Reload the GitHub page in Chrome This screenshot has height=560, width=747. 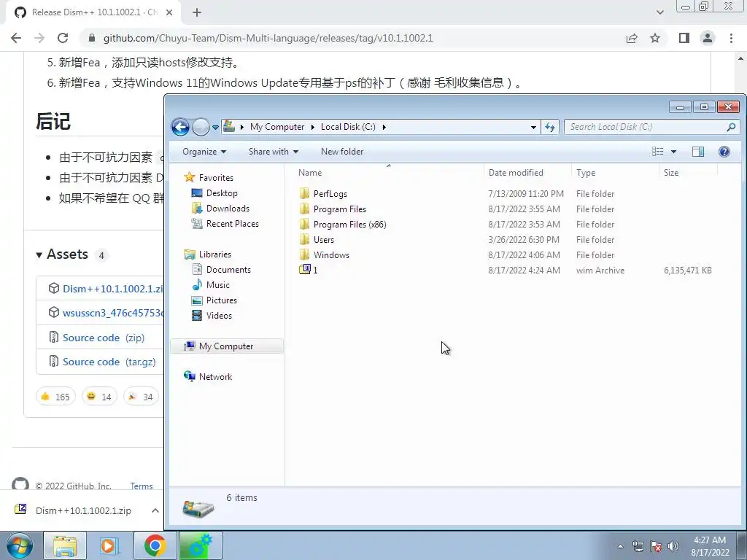(63, 38)
